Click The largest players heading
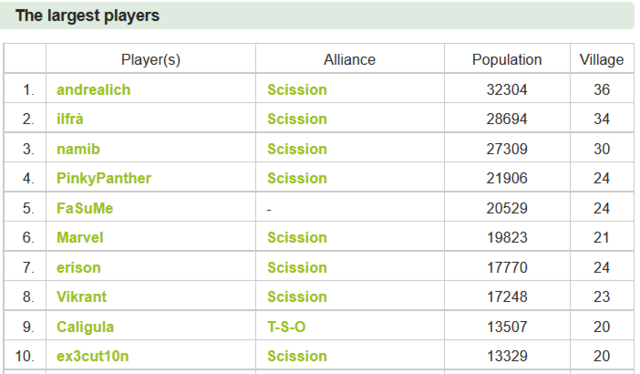This screenshot has height=374, width=640. [87, 16]
